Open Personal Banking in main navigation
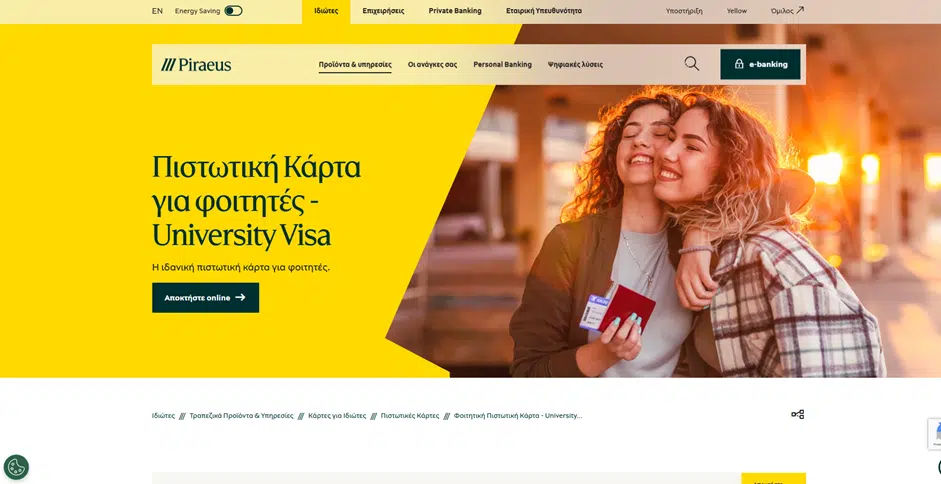 tap(502, 64)
